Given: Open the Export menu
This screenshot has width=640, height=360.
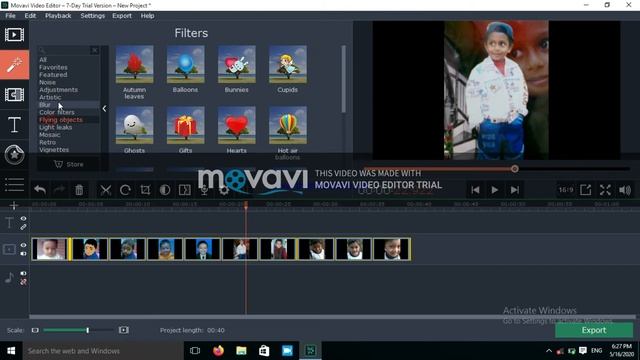Looking at the screenshot, I should tap(122, 16).
